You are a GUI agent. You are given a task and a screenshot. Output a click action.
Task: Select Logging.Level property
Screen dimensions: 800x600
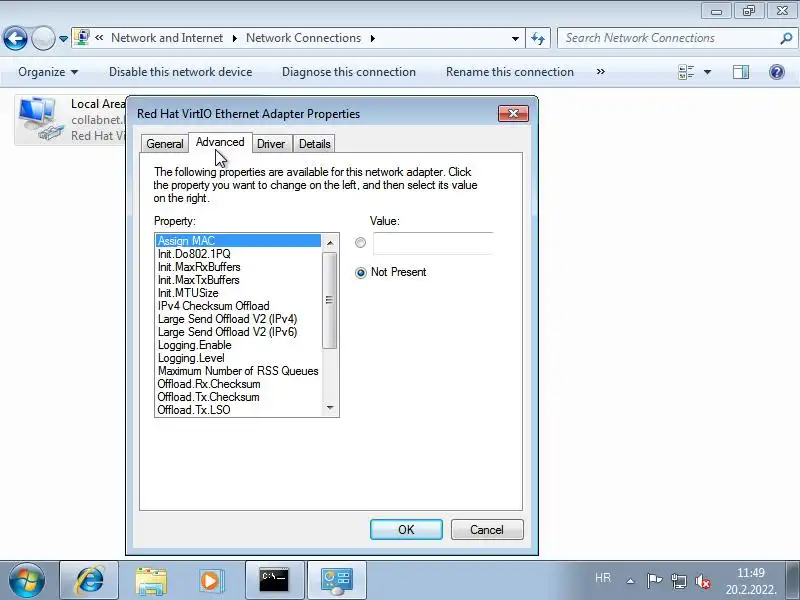tap(238, 358)
